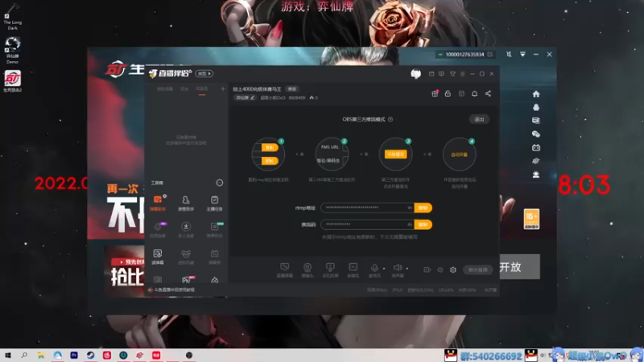Click the 退出 exit OBS mode button

(479, 119)
